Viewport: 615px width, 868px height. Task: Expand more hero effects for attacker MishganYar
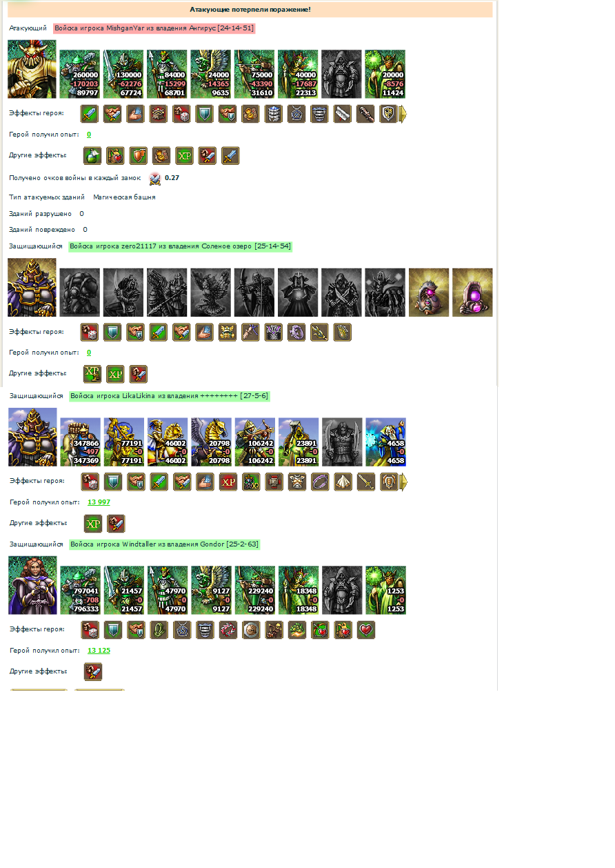(403, 114)
